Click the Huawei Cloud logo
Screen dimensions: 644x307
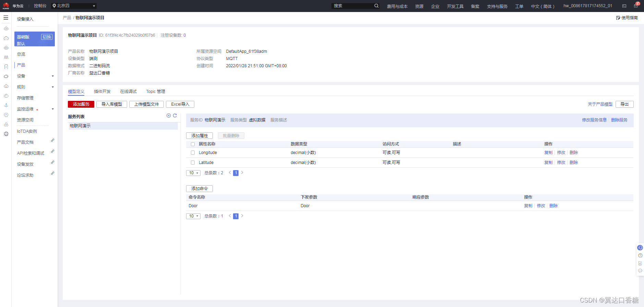[6, 6]
